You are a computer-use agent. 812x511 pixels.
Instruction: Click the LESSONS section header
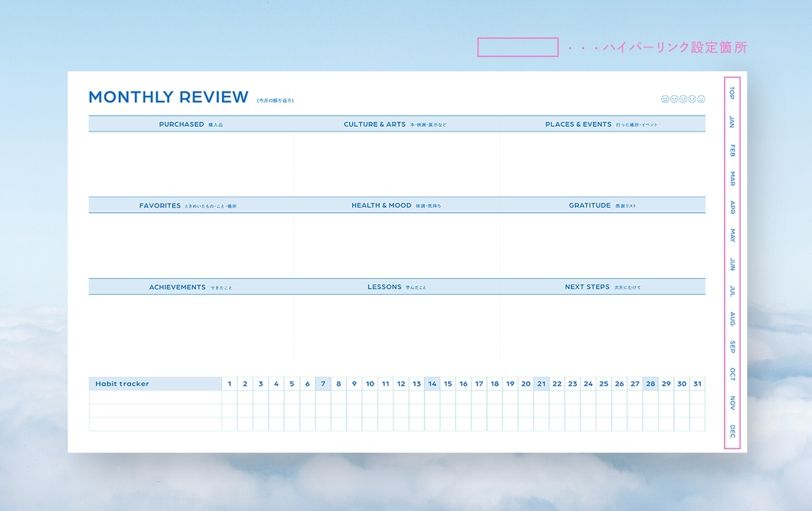point(396,287)
